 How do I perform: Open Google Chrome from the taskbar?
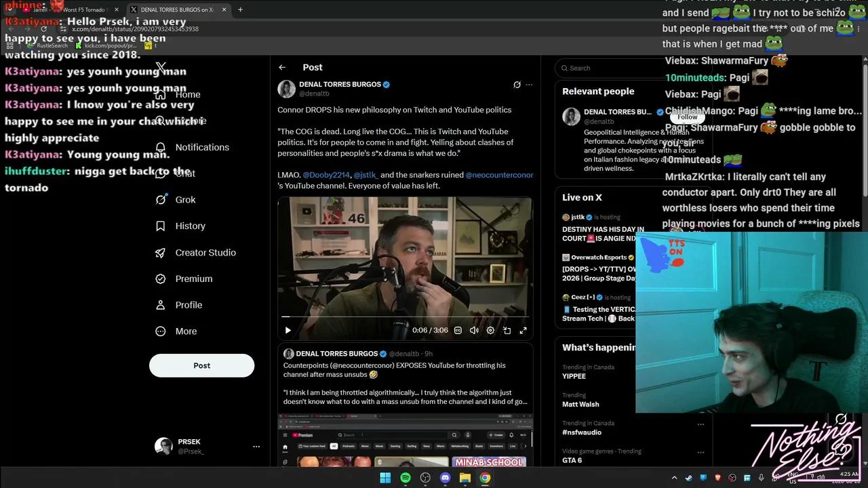485,478
